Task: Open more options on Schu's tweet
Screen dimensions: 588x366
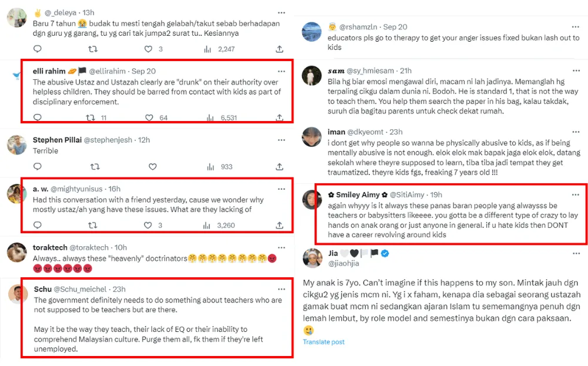Action: [282, 289]
